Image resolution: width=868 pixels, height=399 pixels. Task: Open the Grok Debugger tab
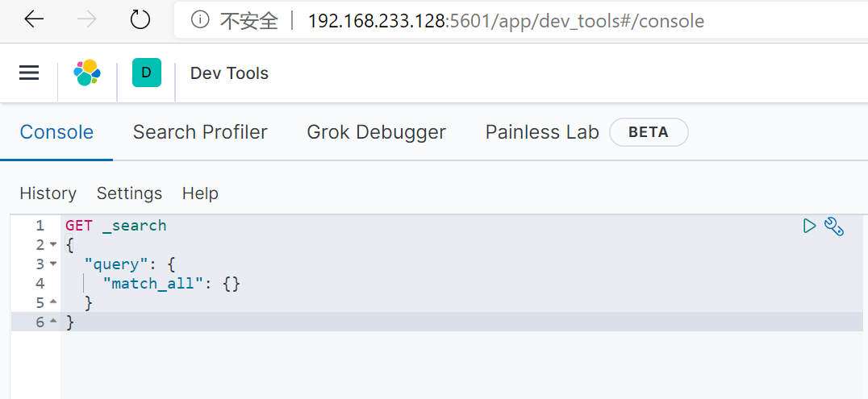[x=377, y=132]
